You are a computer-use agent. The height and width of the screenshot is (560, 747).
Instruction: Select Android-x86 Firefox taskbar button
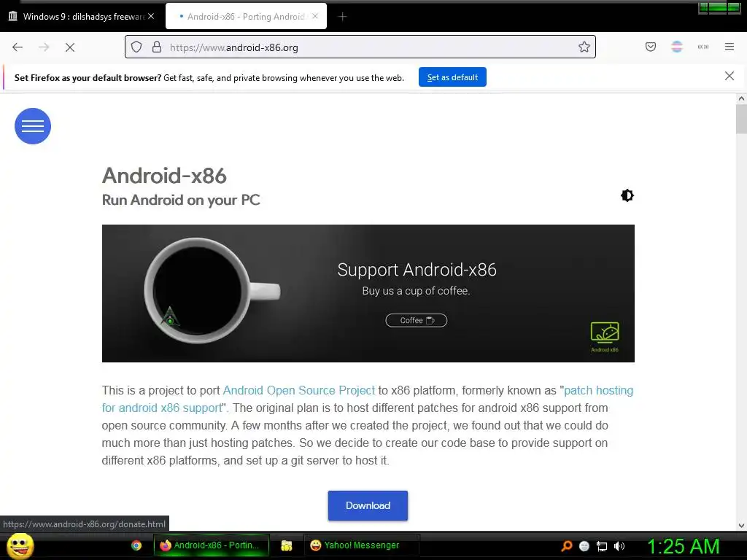point(211,545)
